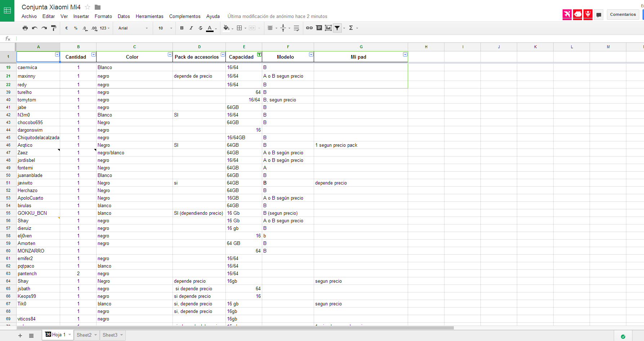
Task: Open the column A filter dropdown
Action: tap(57, 54)
